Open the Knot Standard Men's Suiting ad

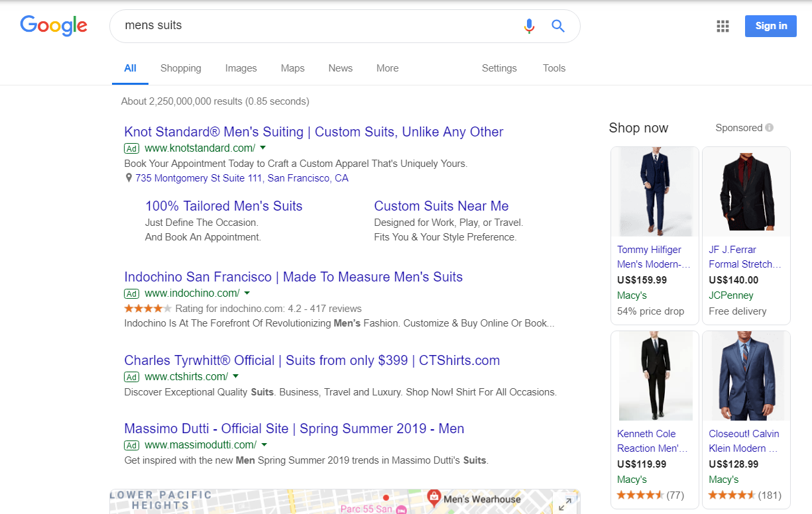314,132
